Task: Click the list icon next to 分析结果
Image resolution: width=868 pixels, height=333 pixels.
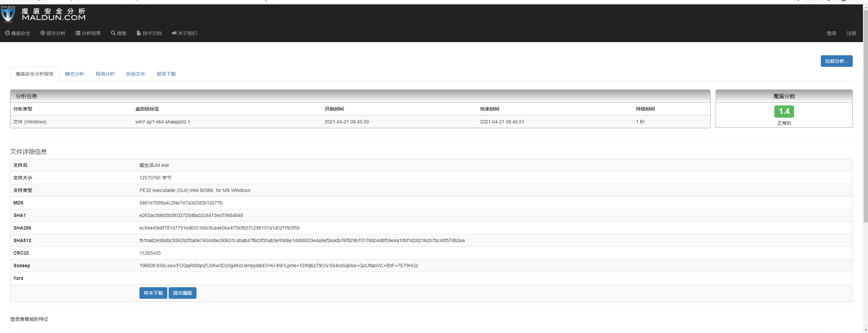Action: click(78, 33)
